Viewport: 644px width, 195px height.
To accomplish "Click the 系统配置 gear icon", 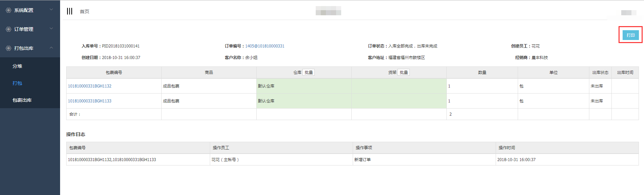I will click(x=8, y=11).
